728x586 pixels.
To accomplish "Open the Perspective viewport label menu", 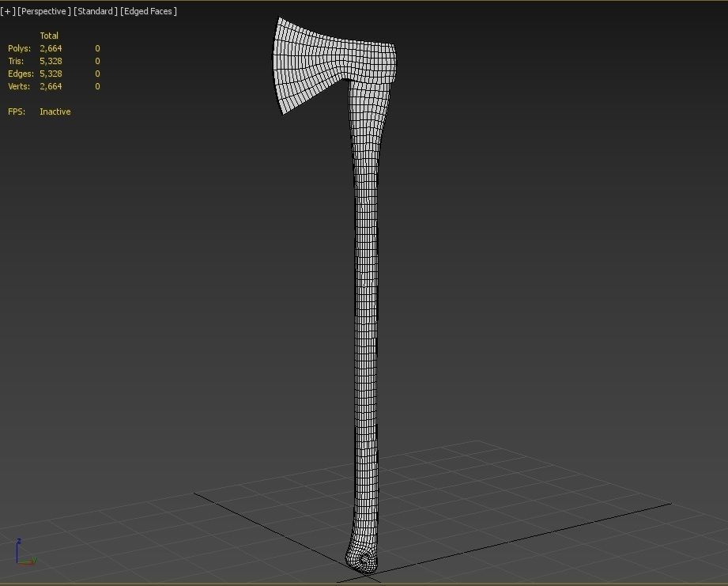I will click(x=44, y=11).
